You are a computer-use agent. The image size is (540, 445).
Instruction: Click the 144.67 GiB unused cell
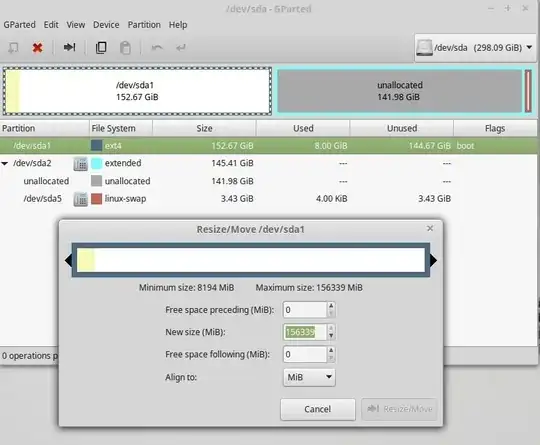(x=429, y=146)
